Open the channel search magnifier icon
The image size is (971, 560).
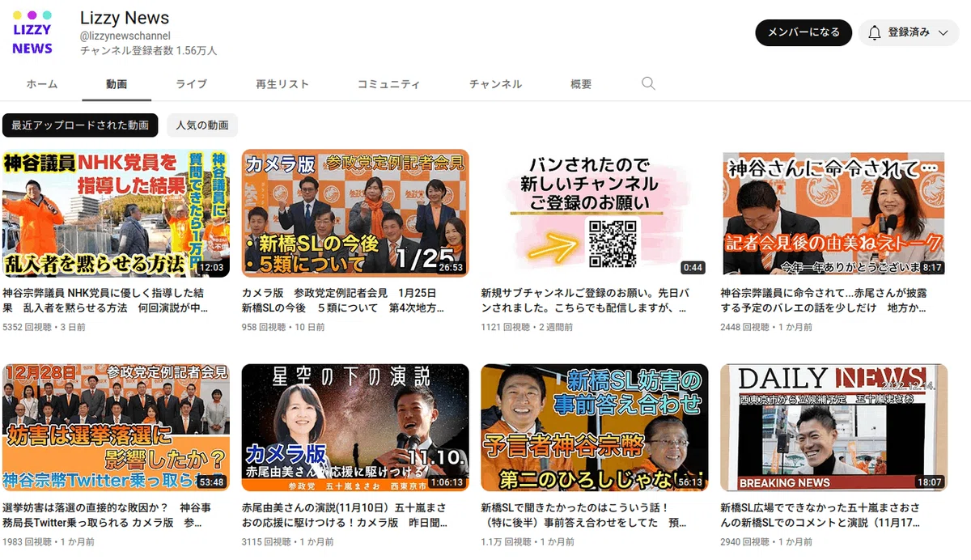coord(648,83)
